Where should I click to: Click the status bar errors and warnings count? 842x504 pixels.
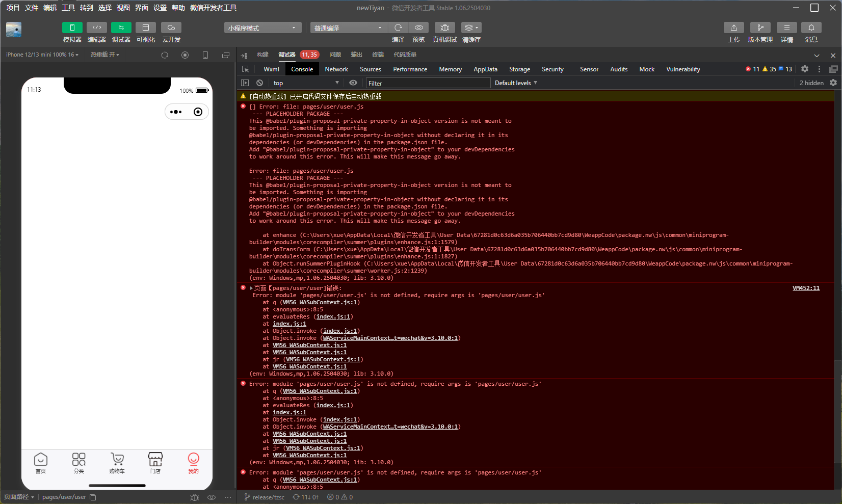pyautogui.click(x=340, y=497)
